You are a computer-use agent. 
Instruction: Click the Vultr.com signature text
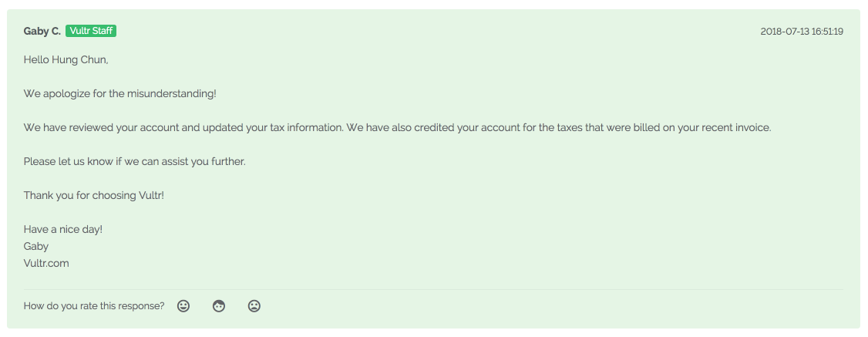coord(46,264)
